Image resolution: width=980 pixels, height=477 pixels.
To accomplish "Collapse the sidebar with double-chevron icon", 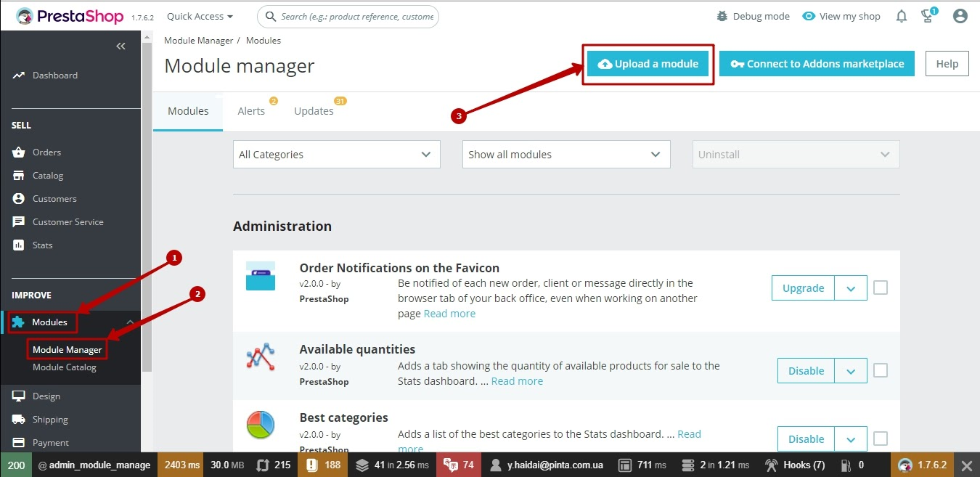I will [x=121, y=46].
